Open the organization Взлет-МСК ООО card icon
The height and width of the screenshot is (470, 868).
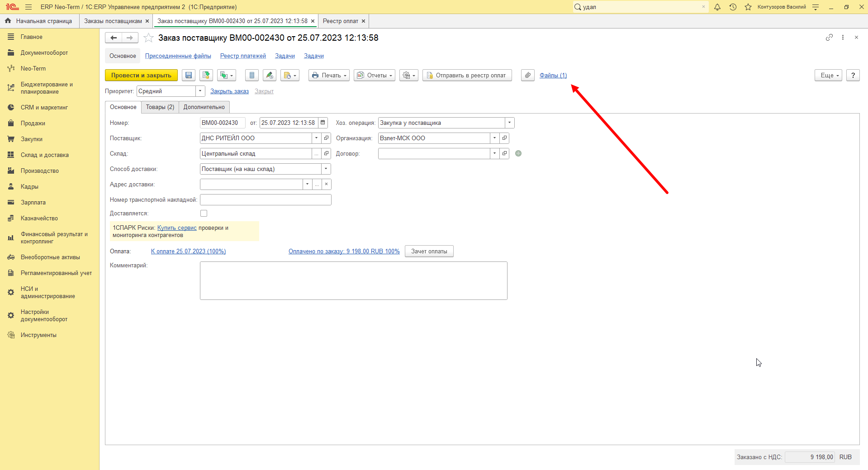505,138
